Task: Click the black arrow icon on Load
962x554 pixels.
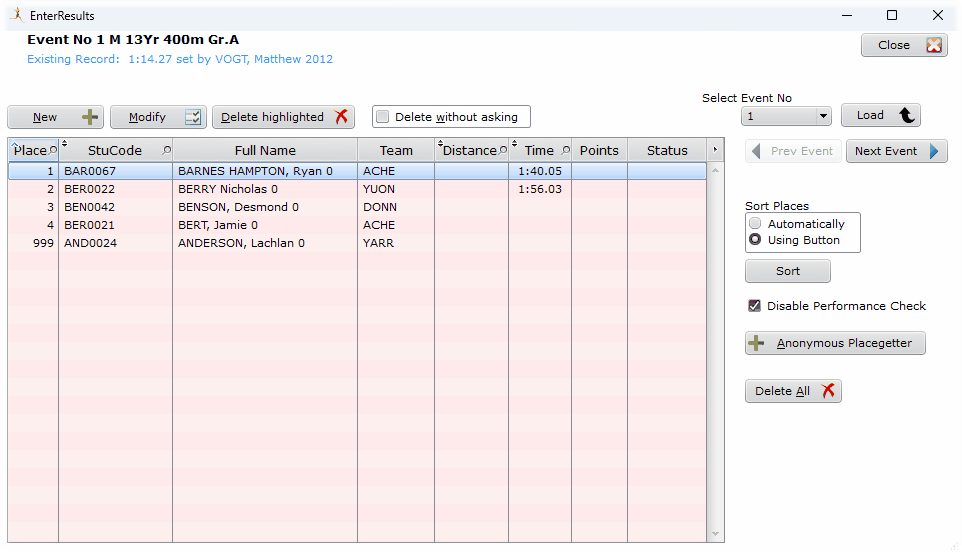Action: 907,115
